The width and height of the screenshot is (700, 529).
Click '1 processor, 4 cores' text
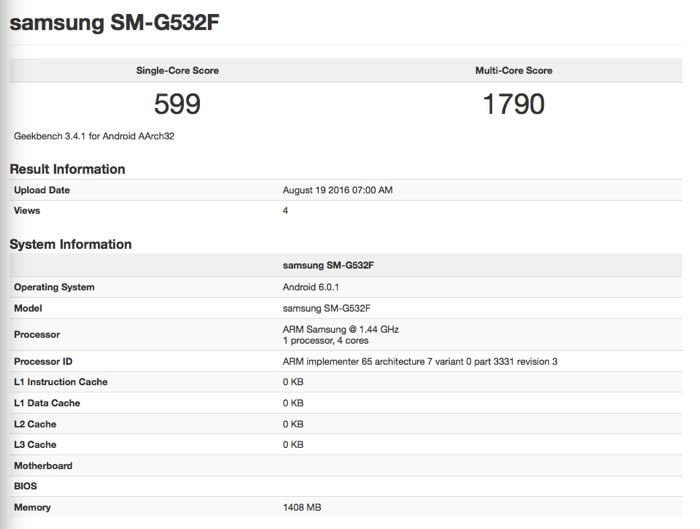coord(325,341)
